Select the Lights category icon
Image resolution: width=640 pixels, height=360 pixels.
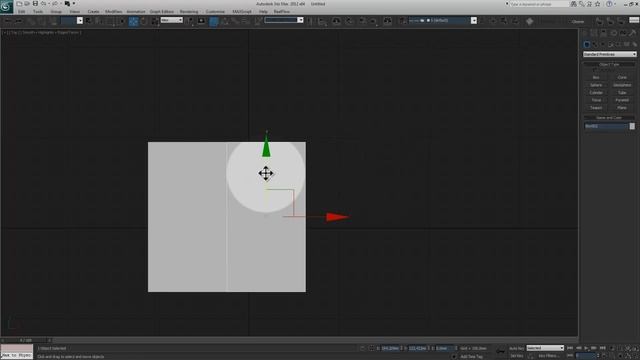point(603,44)
